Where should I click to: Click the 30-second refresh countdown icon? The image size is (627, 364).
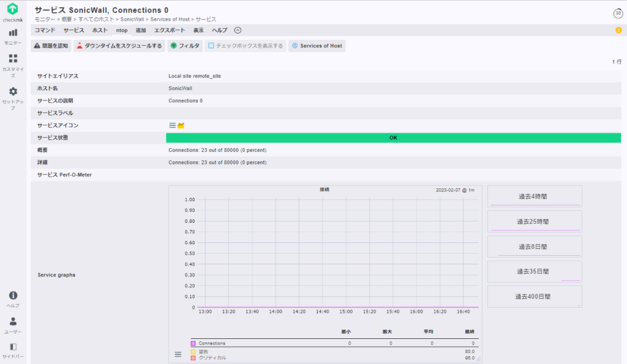pos(618,13)
